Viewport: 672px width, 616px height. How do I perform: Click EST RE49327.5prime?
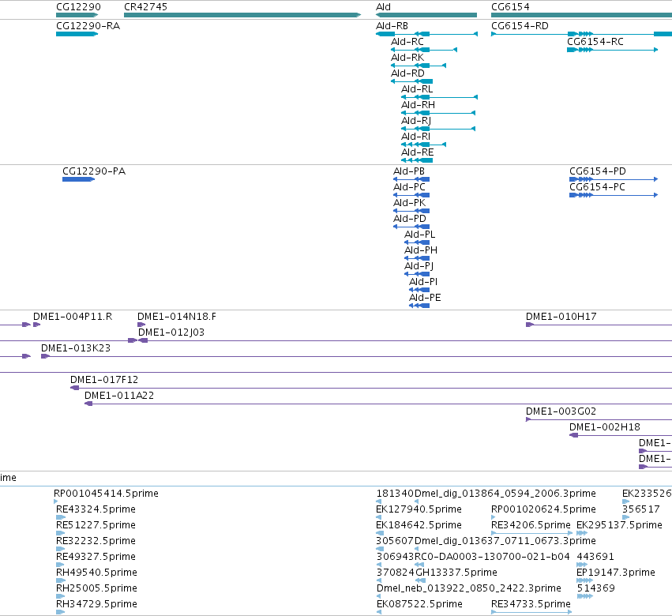61,565
